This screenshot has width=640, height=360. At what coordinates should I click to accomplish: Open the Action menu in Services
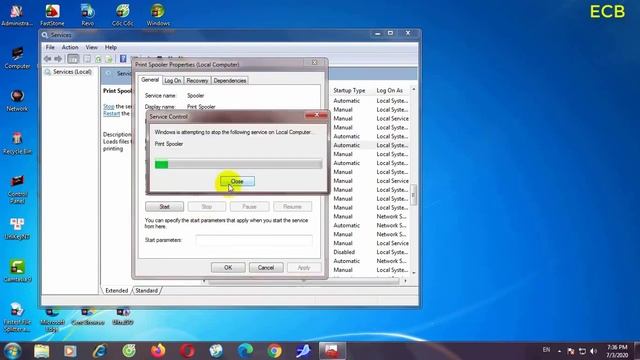[70, 47]
